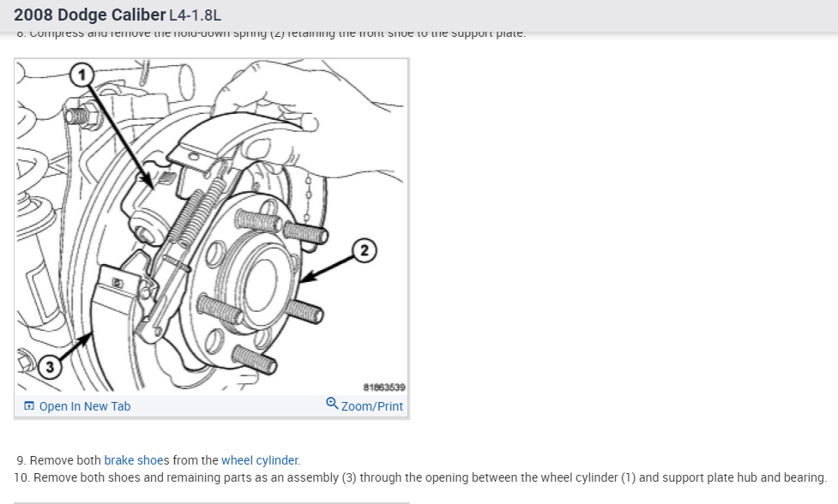Follow the "brake shoes" hyperlink in step 9

tap(136, 460)
